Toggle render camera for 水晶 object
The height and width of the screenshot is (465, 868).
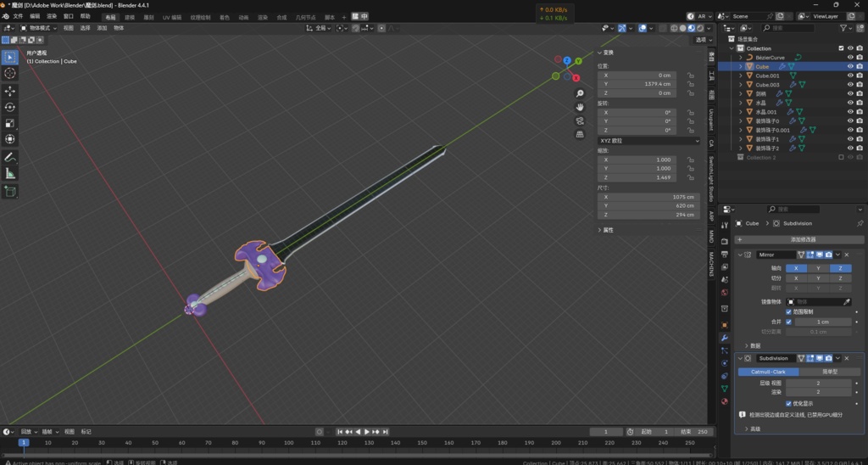860,103
